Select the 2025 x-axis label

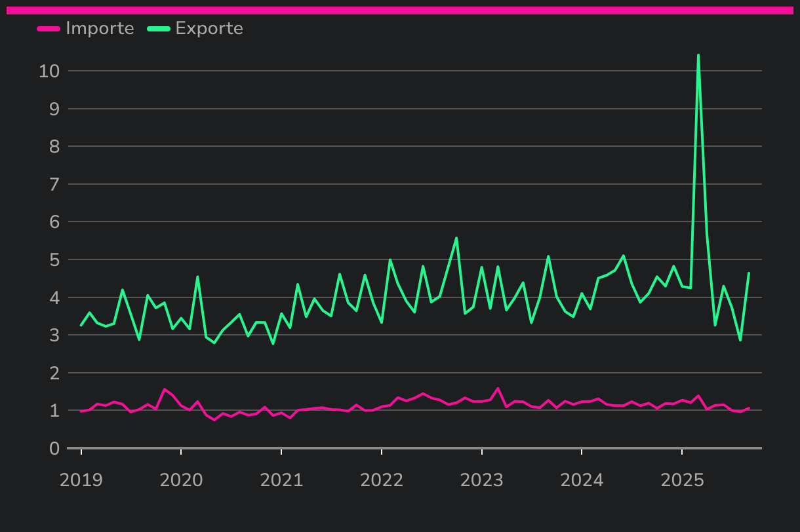(x=682, y=480)
